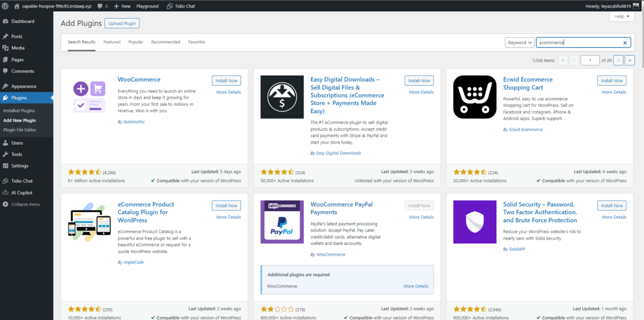
Task: Click the Tidio Chat icon in sidebar
Action: tap(5, 181)
